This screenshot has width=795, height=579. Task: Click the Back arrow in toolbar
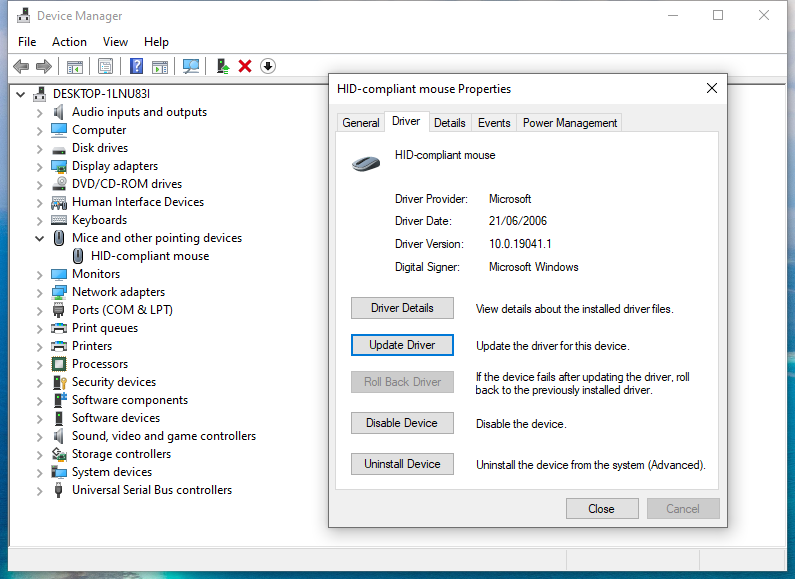[21, 66]
